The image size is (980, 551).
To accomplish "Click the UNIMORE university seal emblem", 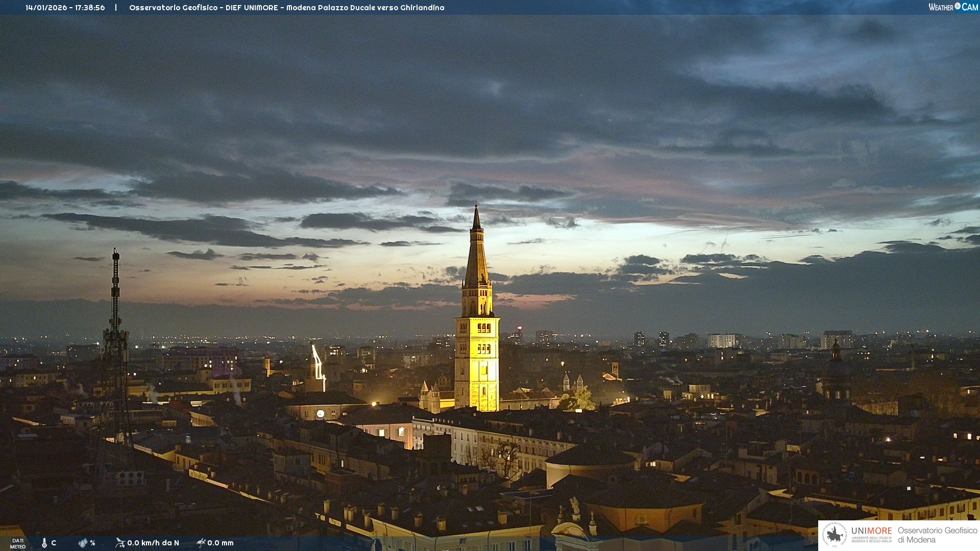I will (835, 535).
